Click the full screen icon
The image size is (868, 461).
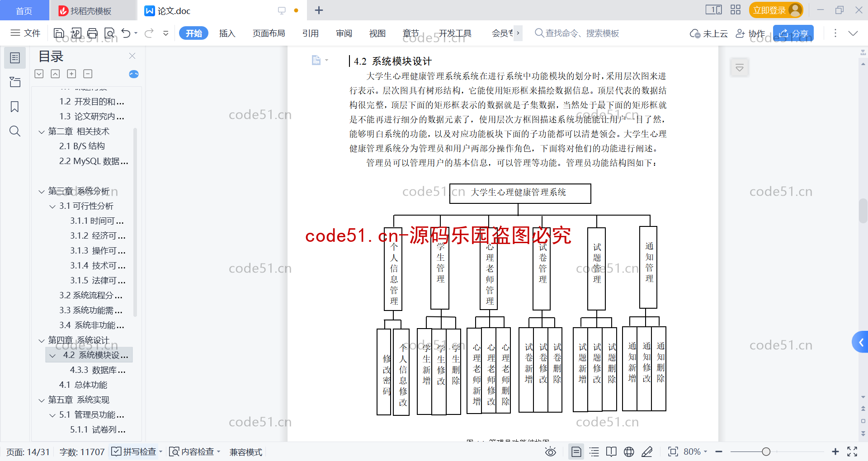point(852,452)
